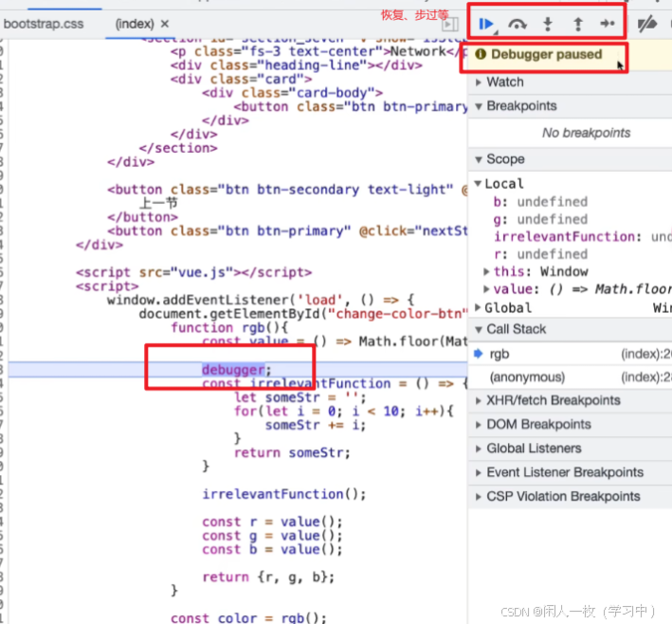Click the 'return {r, g, b};' line
Image resolution: width=672 pixels, height=624 pixels.
[268, 578]
